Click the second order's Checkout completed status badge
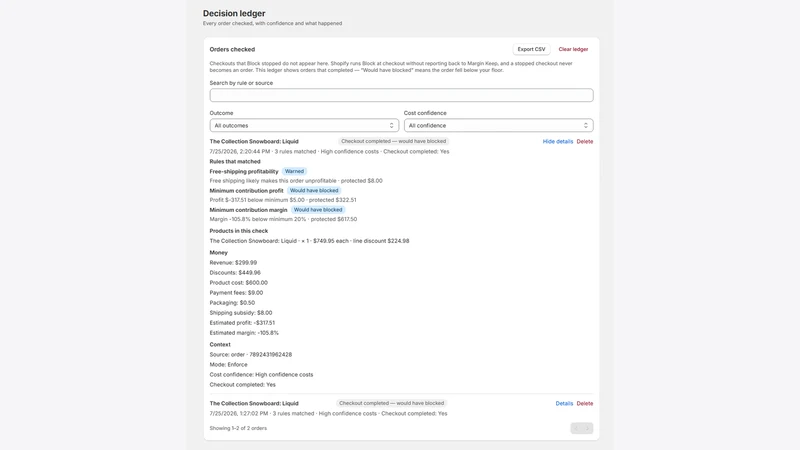The height and width of the screenshot is (450, 800). tap(391, 403)
